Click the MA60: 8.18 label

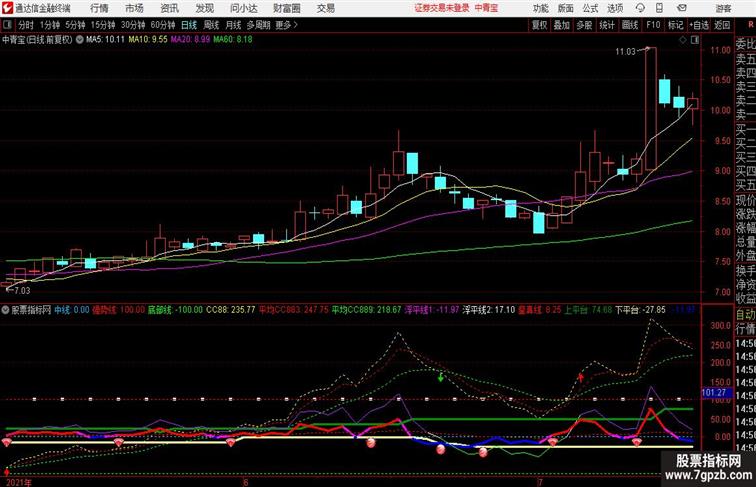(x=233, y=40)
